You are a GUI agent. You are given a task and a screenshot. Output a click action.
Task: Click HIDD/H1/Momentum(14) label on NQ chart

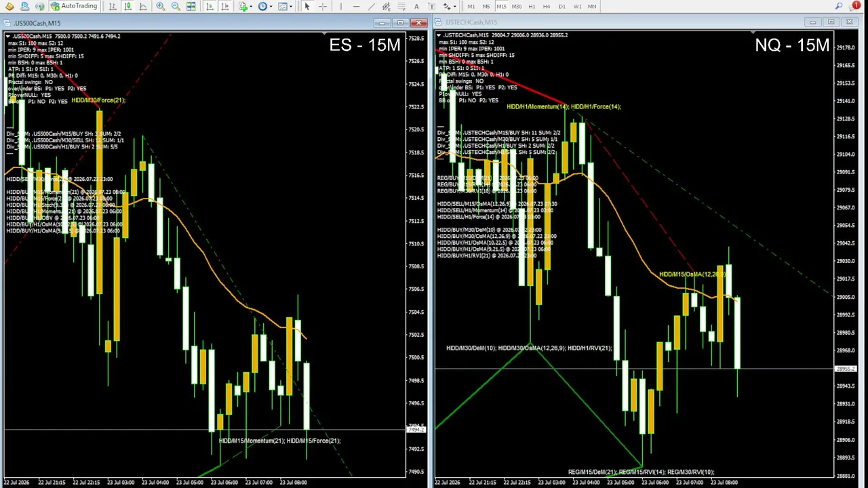point(537,106)
